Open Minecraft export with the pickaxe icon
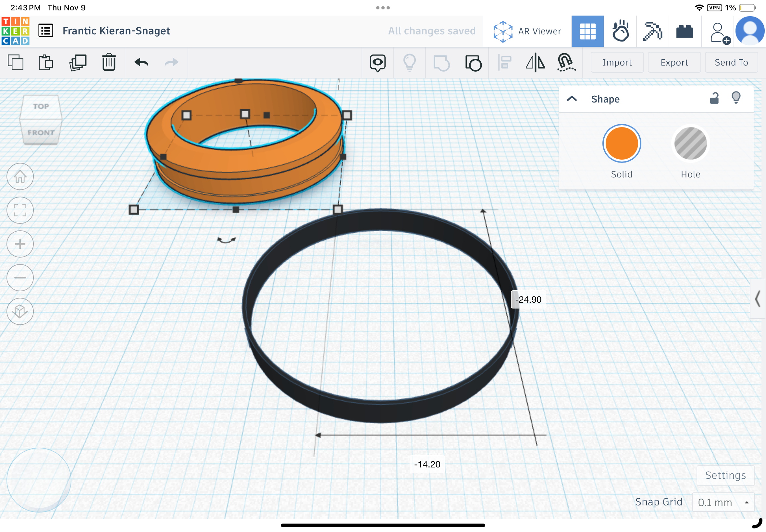 [x=652, y=31]
